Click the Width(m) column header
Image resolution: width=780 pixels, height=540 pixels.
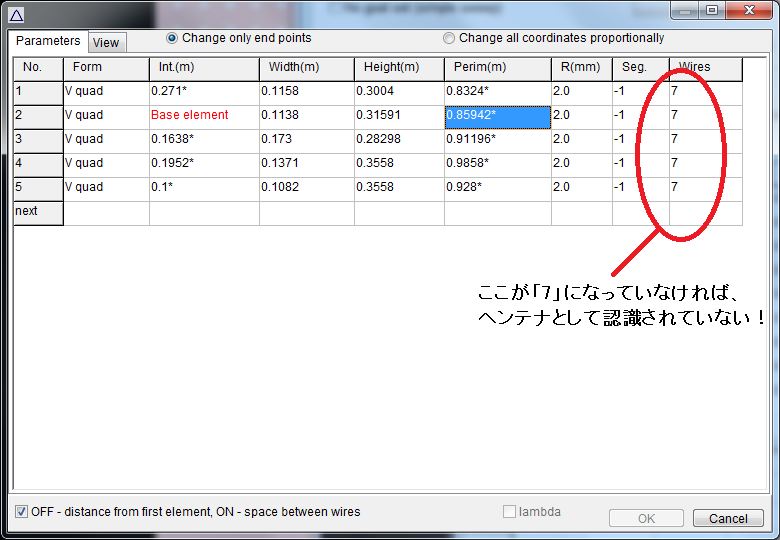[307, 69]
